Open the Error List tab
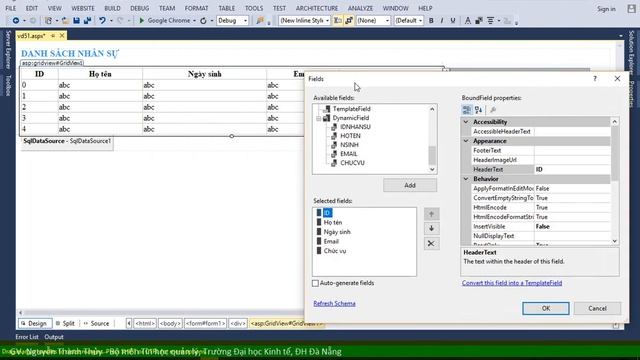Viewport: 640px width, 360px height. (27, 337)
